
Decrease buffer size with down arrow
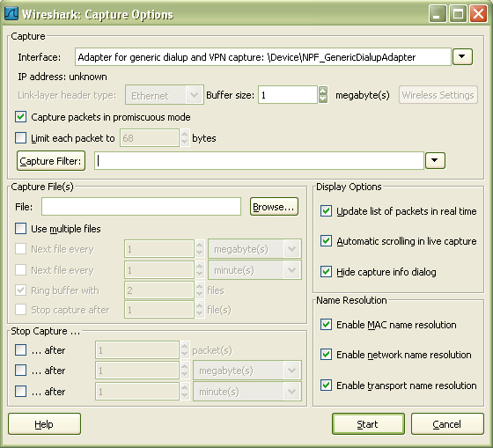pyautogui.click(x=323, y=99)
